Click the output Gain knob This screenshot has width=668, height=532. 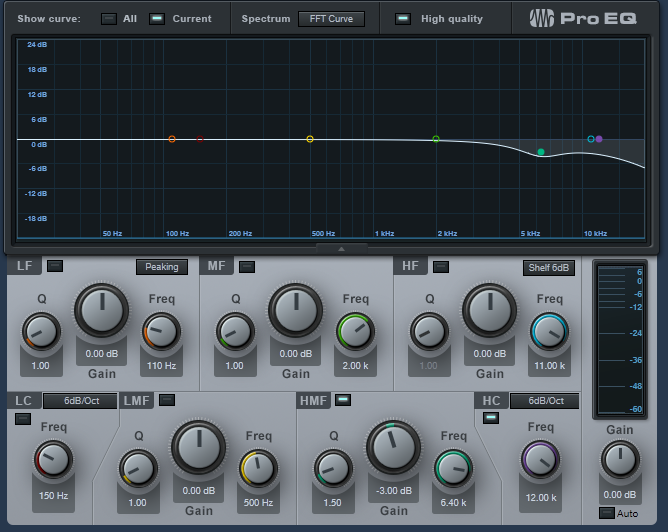[x=620, y=460]
